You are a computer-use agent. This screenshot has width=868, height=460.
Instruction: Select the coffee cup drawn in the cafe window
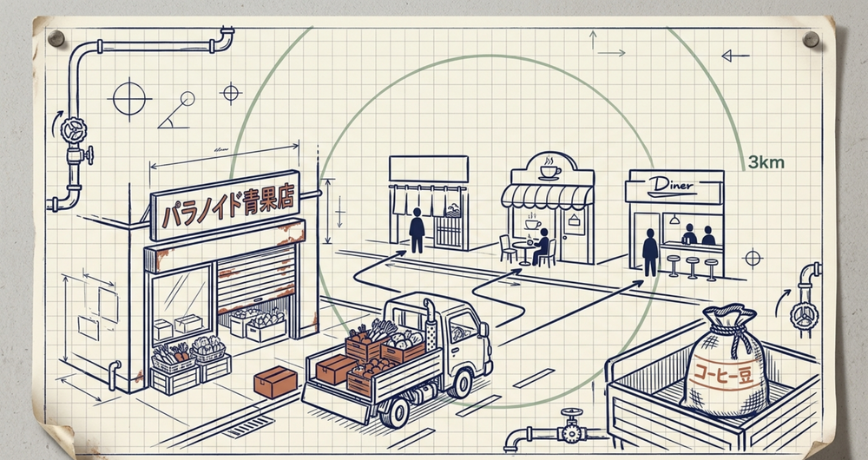(533, 222)
